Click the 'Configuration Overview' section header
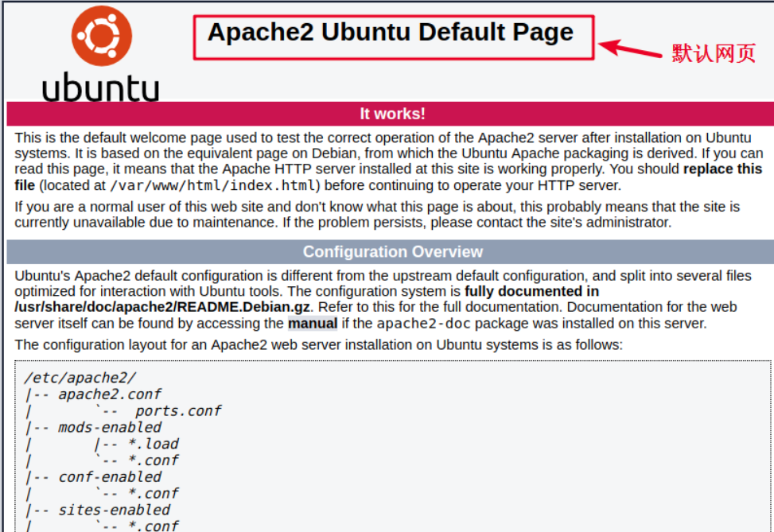 click(392, 252)
